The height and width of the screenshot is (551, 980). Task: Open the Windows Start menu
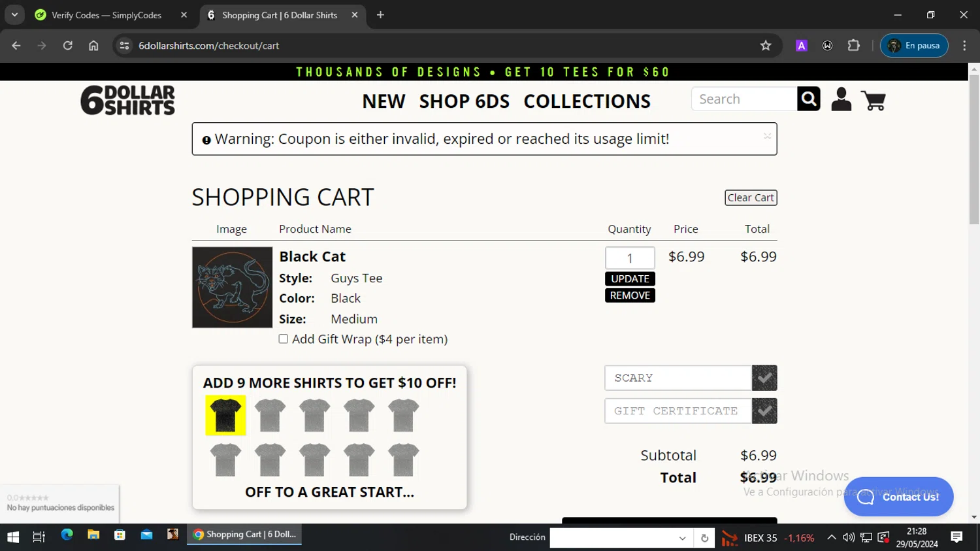pyautogui.click(x=13, y=537)
